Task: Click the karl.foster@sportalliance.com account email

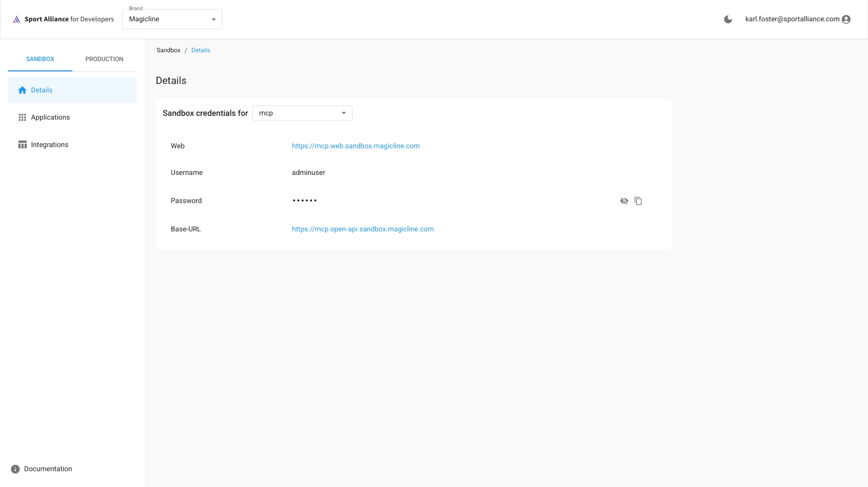Action: click(792, 19)
